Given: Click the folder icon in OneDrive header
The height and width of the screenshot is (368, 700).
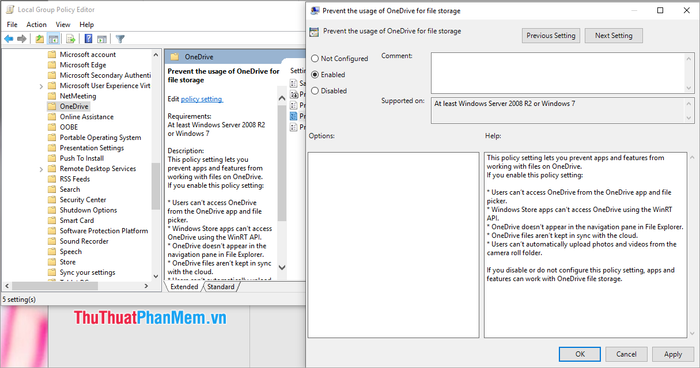Looking at the screenshot, I should click(x=175, y=57).
